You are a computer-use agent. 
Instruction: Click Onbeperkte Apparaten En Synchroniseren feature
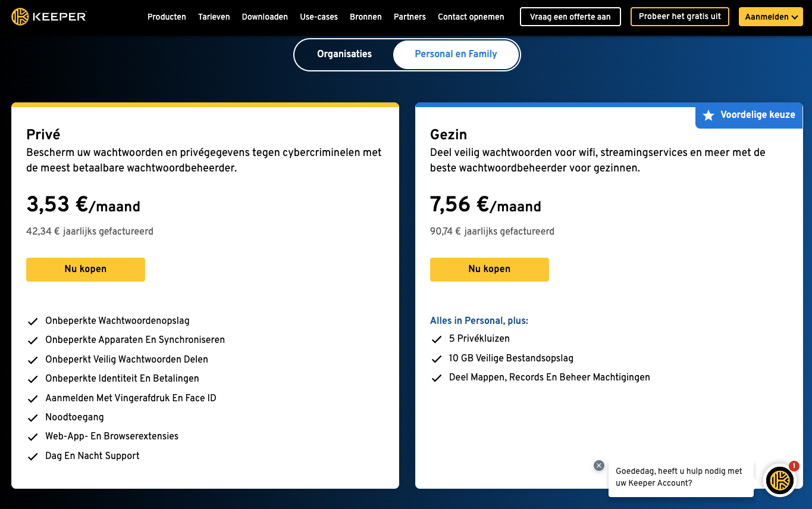[135, 340]
